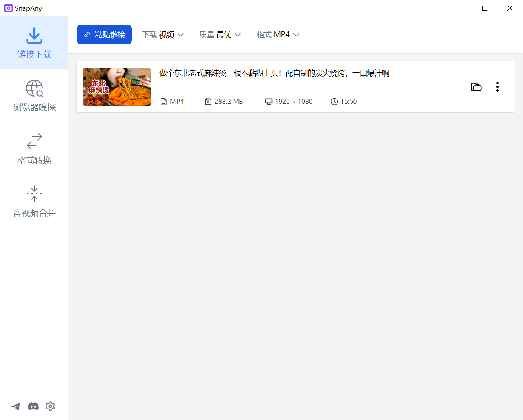Open the downloaded file's folder
This screenshot has height=420, width=523.
pyautogui.click(x=476, y=86)
